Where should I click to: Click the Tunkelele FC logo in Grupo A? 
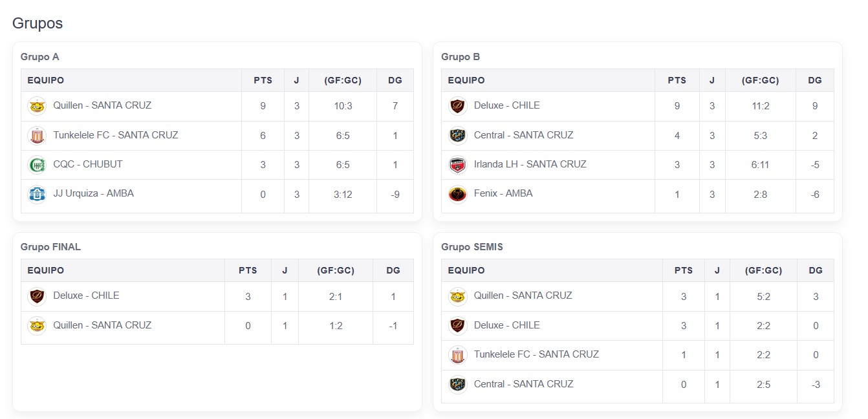38,136
